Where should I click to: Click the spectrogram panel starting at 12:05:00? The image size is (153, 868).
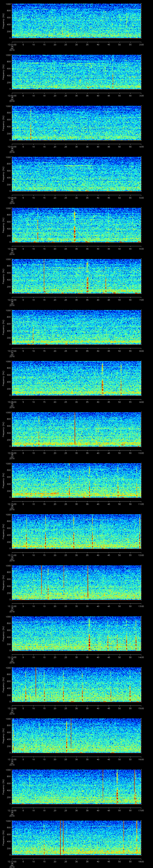76,225
